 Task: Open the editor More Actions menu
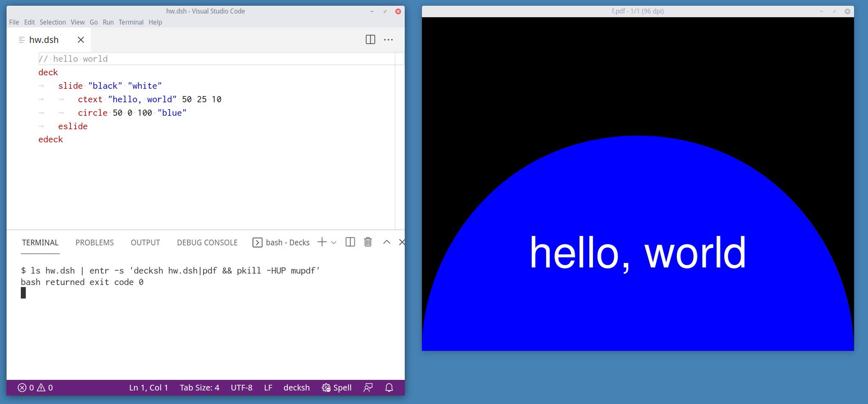coord(388,39)
